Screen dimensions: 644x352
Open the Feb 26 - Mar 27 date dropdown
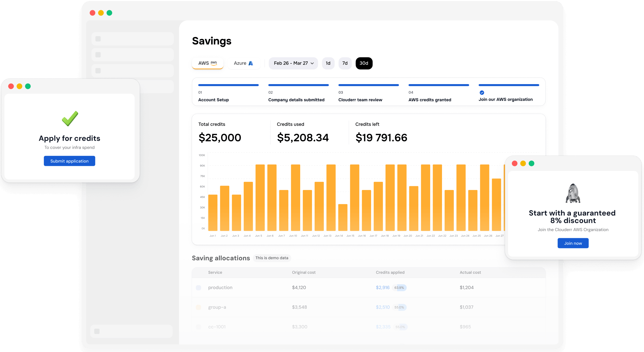coord(293,63)
